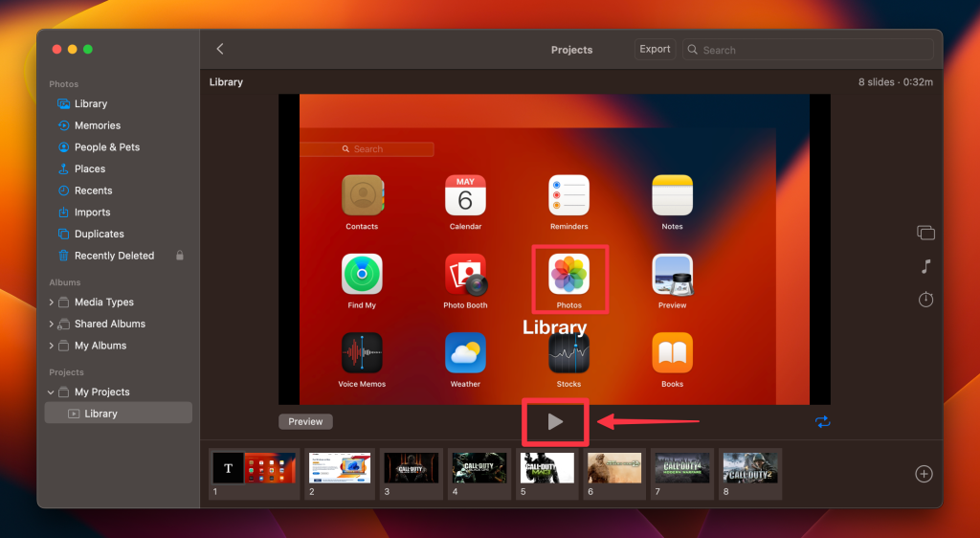Click the Reminders icon in the slide preview
Image resolution: width=980 pixels, height=538 pixels.
[568, 195]
